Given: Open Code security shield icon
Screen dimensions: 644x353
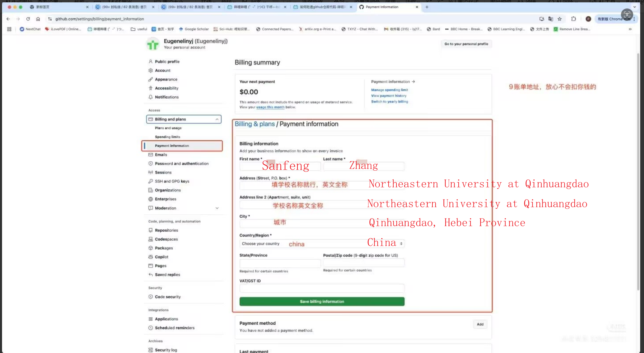Looking at the screenshot, I should [150, 297].
